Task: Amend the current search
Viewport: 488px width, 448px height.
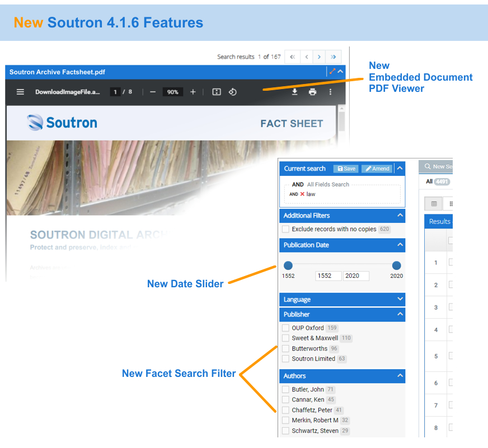Action: tap(377, 169)
